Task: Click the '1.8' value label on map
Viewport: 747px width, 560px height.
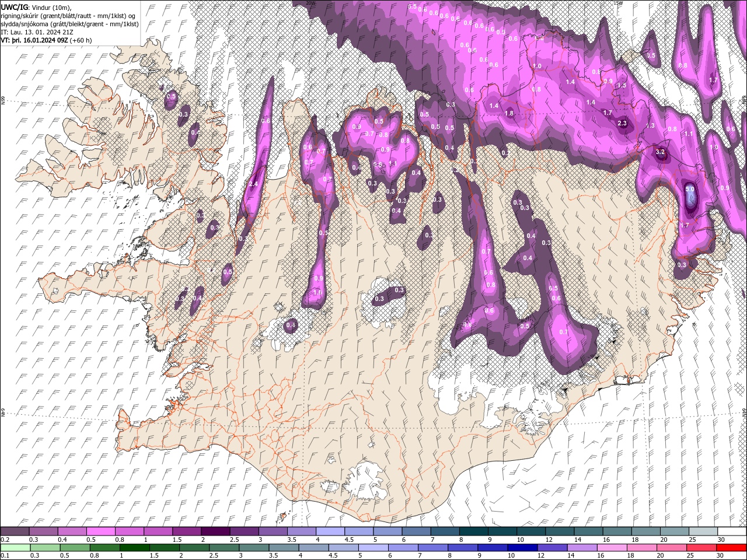Action: [x=509, y=113]
